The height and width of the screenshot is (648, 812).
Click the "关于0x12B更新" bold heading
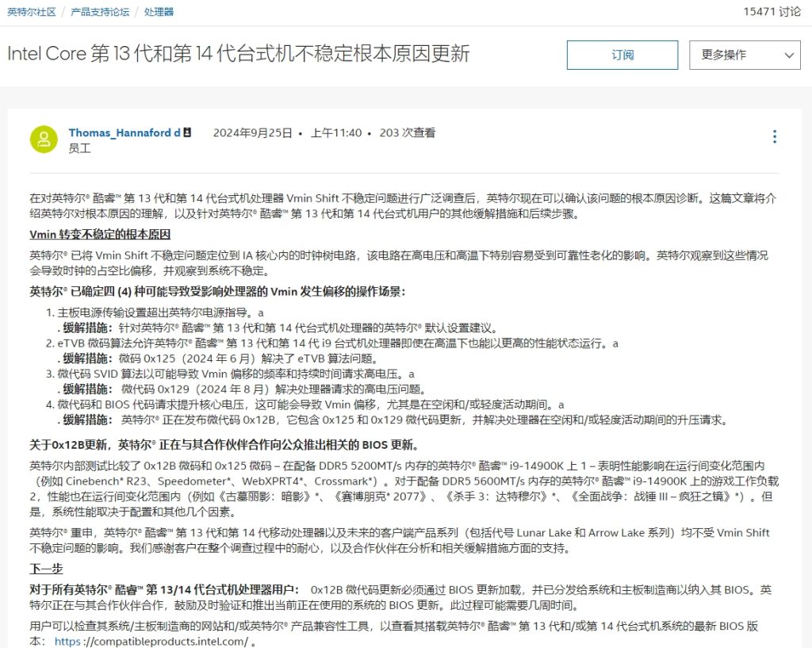tap(224, 445)
